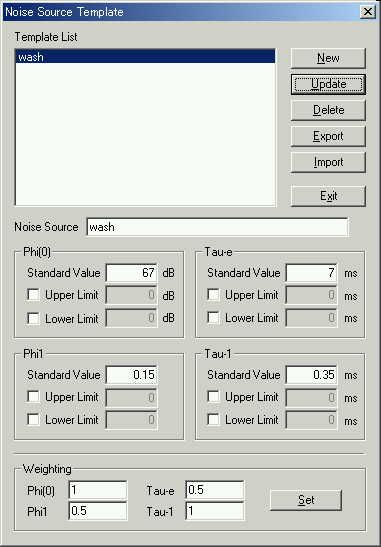This screenshot has height=547, width=381.
Task: Exit the Noise Source Template dialog
Action: (328, 196)
